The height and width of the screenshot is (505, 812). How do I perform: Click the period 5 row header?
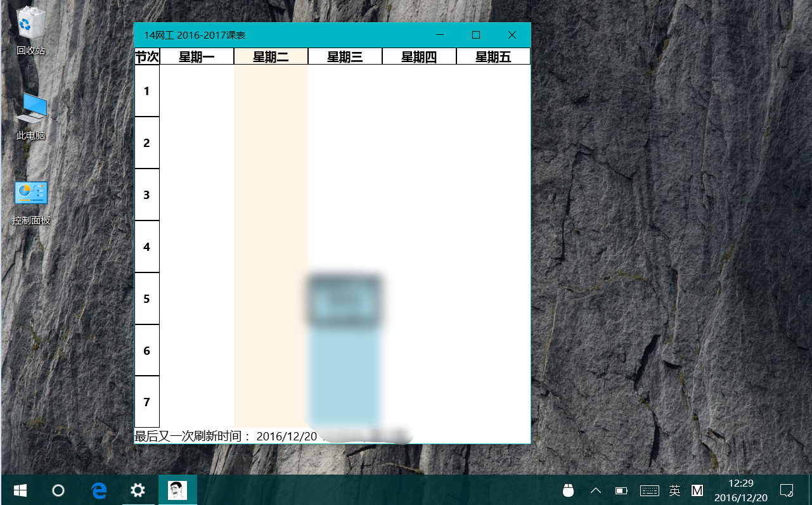click(146, 298)
